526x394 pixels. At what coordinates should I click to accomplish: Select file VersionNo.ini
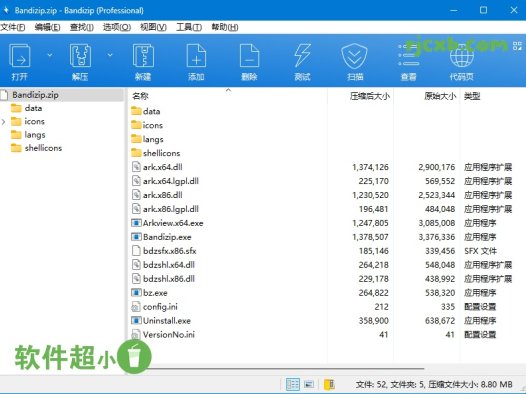tap(169, 335)
